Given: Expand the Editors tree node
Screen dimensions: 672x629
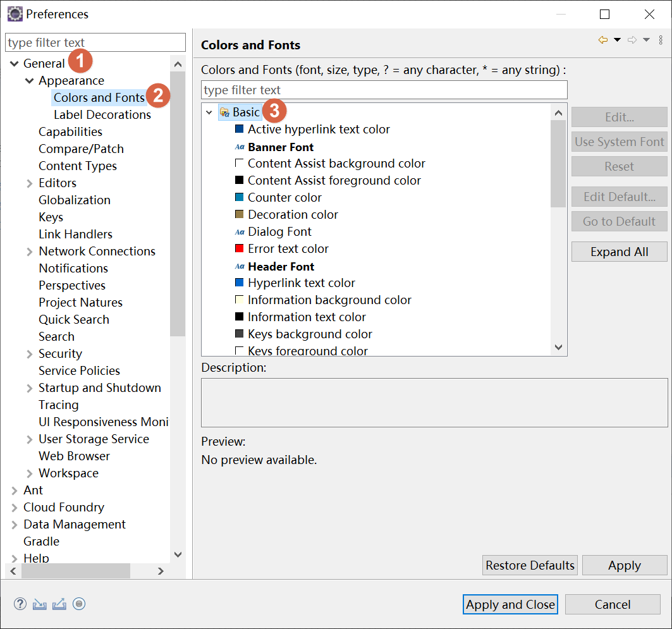Looking at the screenshot, I should point(30,183).
